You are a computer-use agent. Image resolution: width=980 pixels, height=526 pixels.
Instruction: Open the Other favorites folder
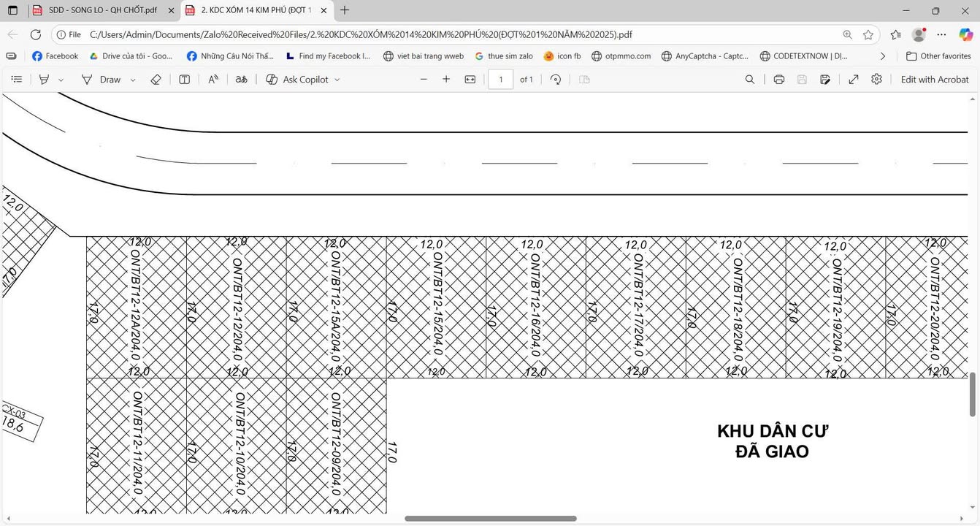coord(938,56)
